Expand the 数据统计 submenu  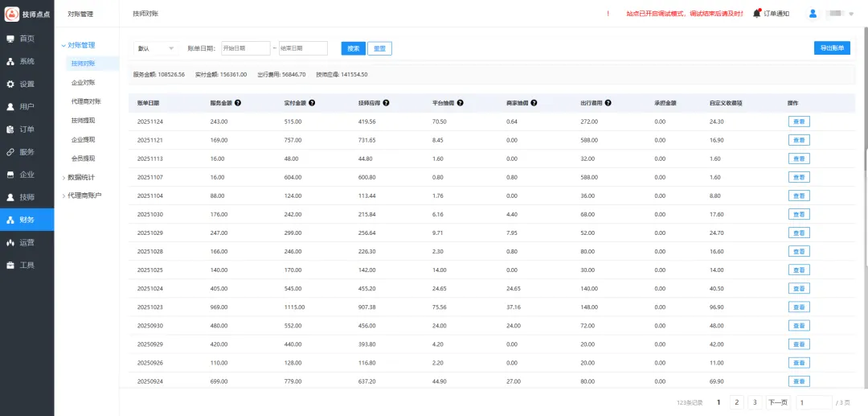click(81, 177)
